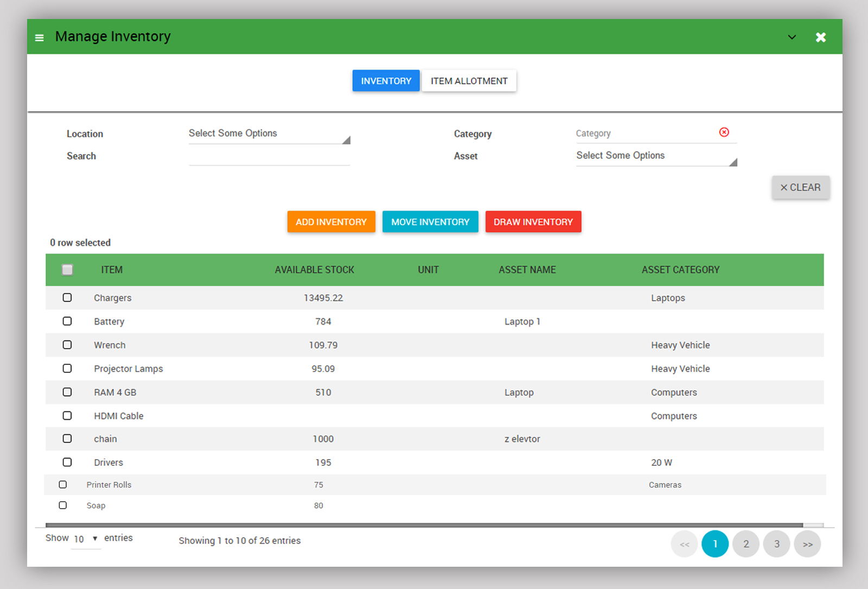
Task: Check the Printer Rolls row checkbox
Action: (63, 484)
